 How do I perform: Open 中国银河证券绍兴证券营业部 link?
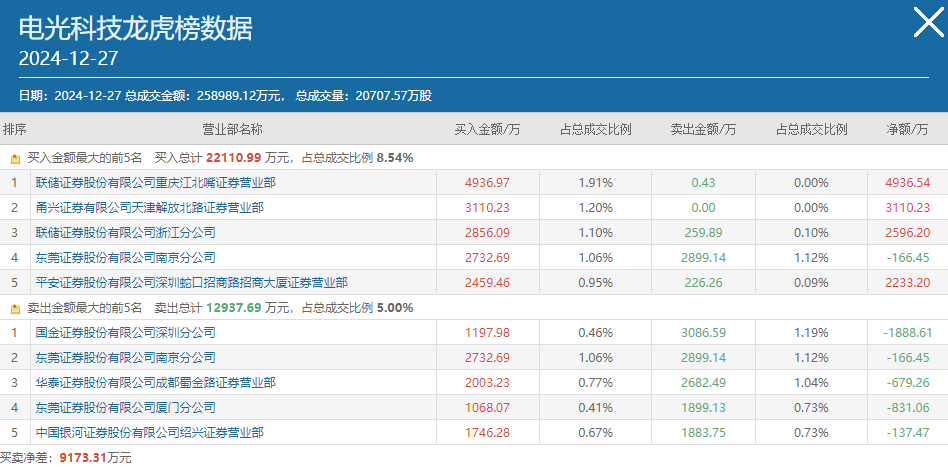click(x=150, y=433)
